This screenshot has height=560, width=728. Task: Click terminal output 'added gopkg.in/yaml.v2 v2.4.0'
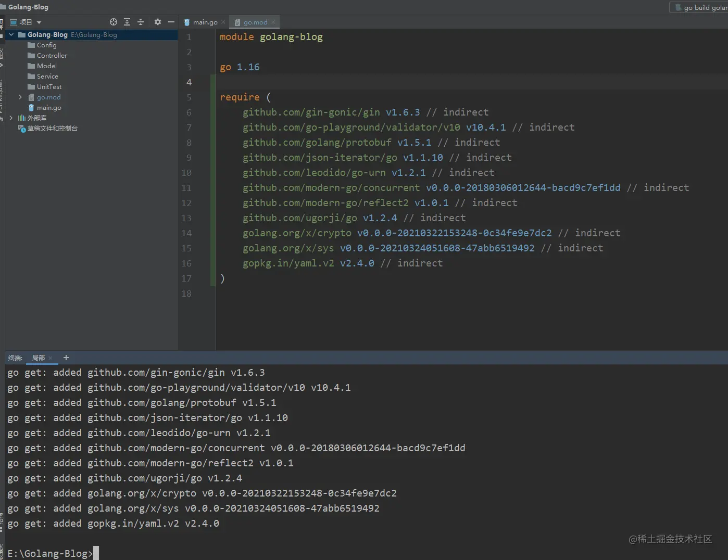pos(136,524)
